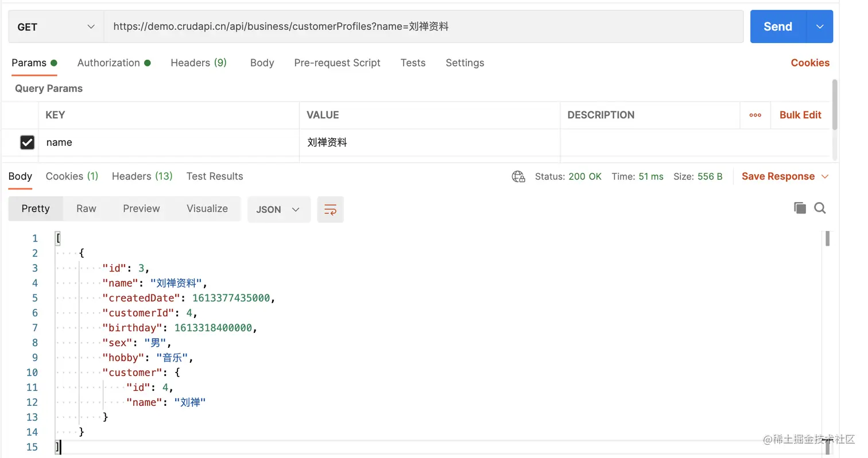868x458 pixels.
Task: Click the search response magnifier icon
Action: [820, 208]
